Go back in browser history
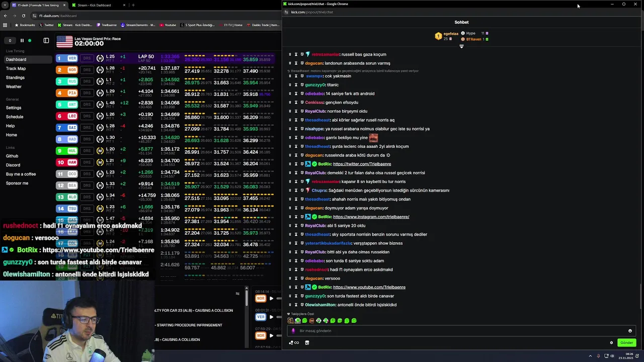Image resolution: width=644 pixels, height=362 pixels. (x=5, y=16)
